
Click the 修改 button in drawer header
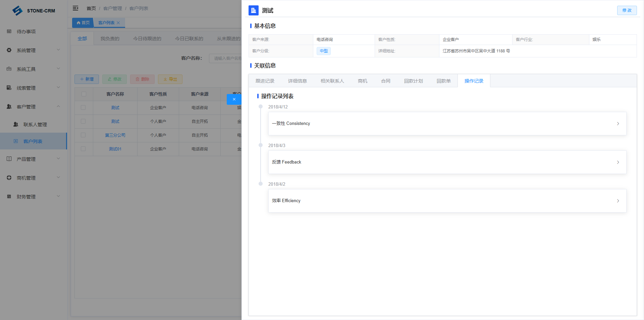(627, 10)
